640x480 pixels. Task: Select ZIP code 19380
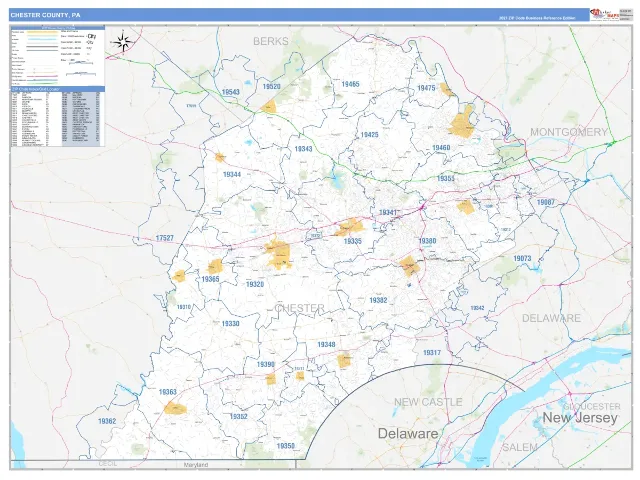pyautogui.click(x=427, y=241)
